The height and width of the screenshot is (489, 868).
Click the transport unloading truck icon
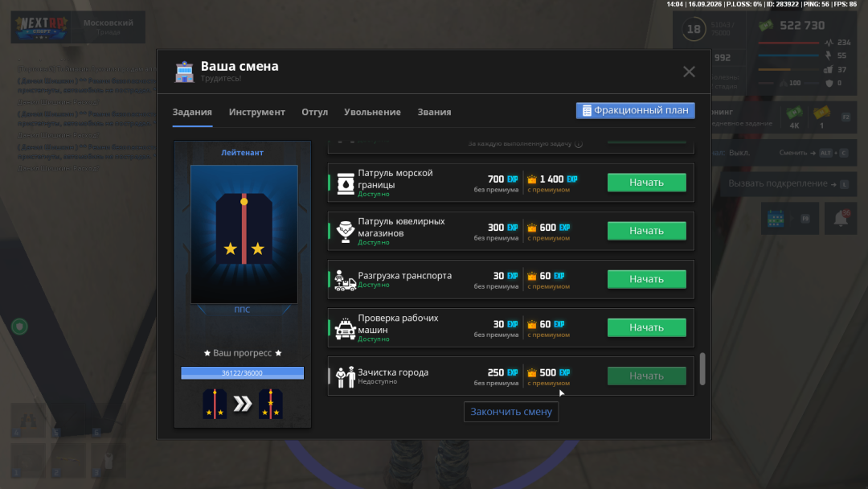click(346, 280)
